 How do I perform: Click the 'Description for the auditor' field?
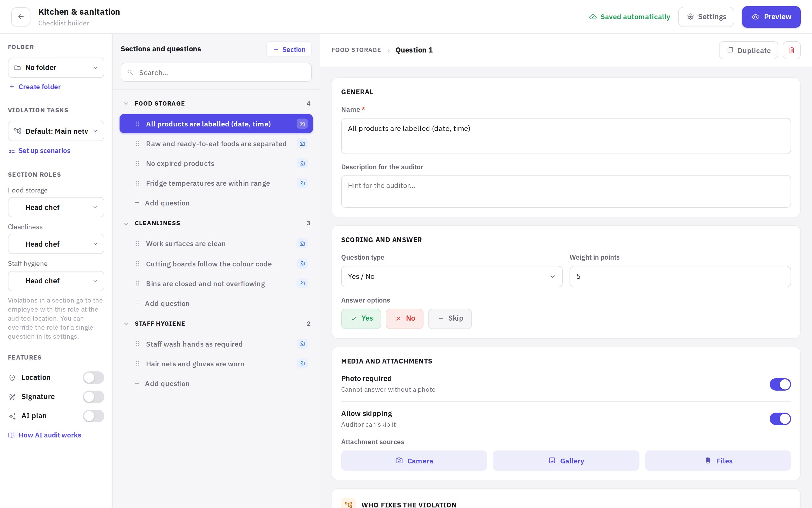tap(566, 191)
